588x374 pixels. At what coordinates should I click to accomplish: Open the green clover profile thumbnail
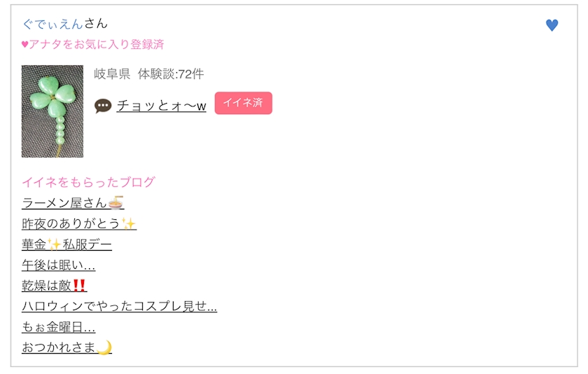click(52, 111)
